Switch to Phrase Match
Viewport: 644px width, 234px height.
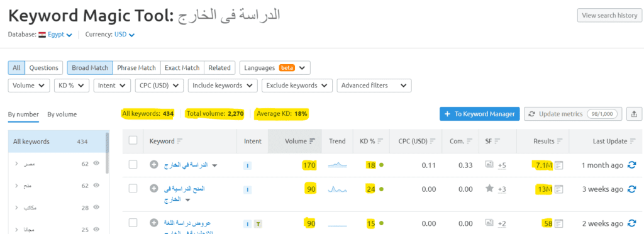click(x=136, y=68)
